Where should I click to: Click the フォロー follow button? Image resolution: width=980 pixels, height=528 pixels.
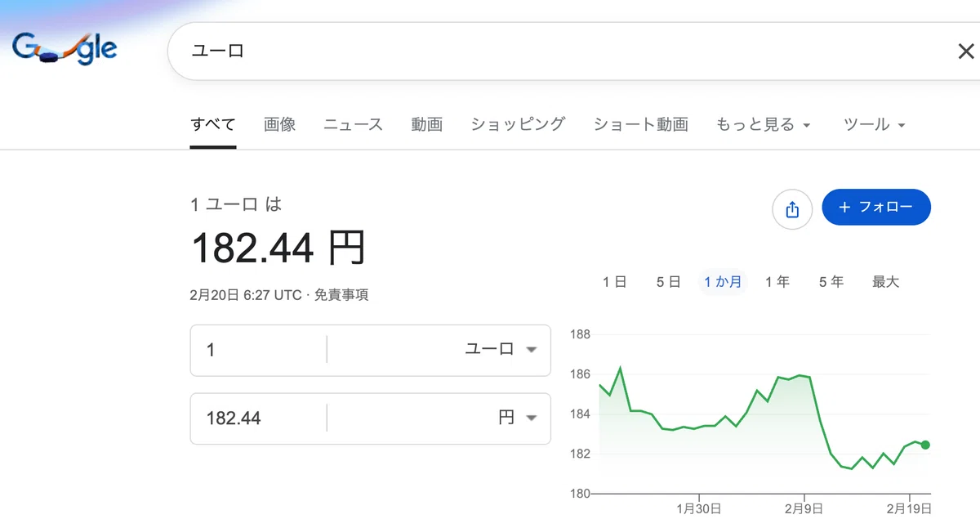876,207
